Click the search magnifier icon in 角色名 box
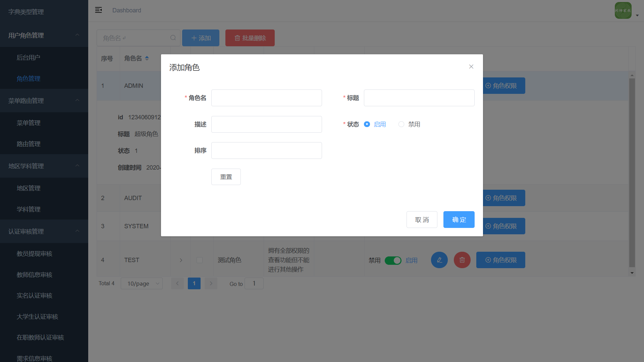The width and height of the screenshot is (644, 362). [x=173, y=38]
